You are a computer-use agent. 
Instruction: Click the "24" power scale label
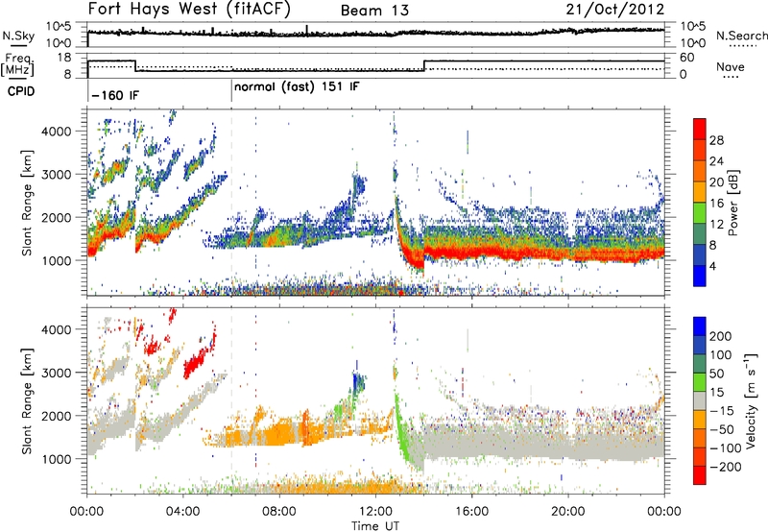[716, 161]
